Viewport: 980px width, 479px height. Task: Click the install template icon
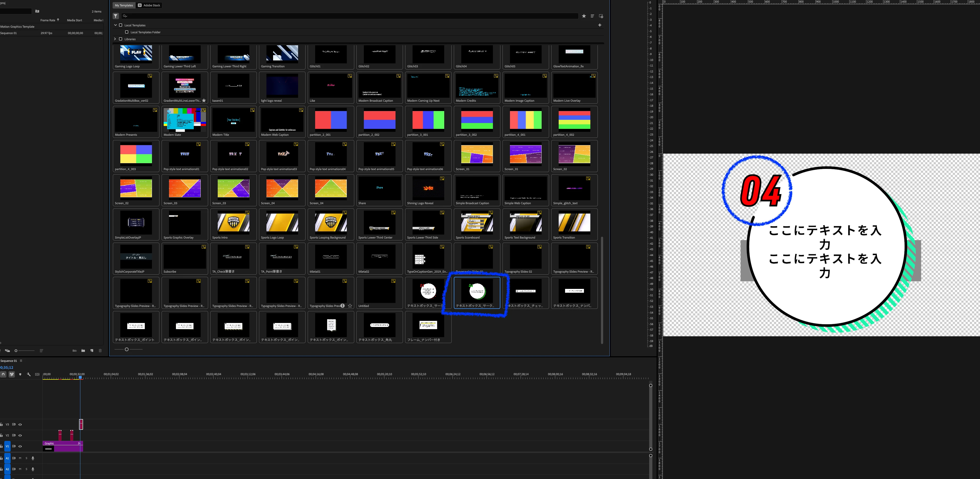(601, 16)
